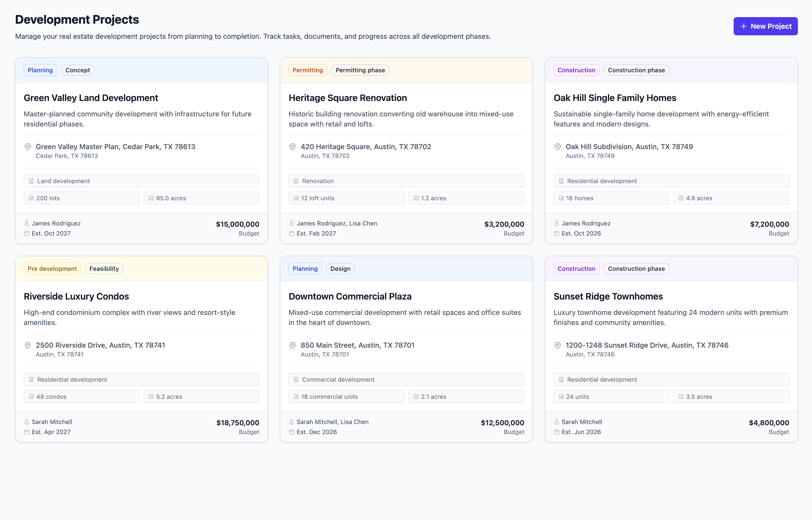Viewport: 812px width, 520px height.
Task: Click the calendar icon beside Est. Oct 2026
Action: point(557,233)
